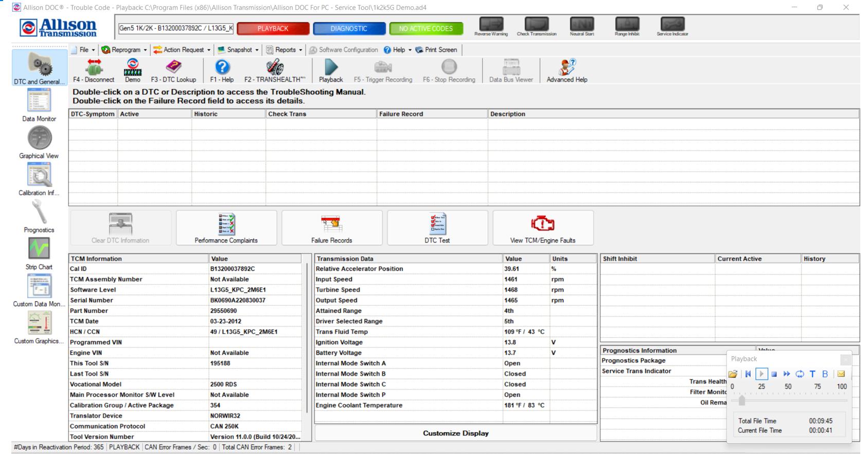Click the T icon in Playback panel
This screenshot has height=454, width=868.
[x=812, y=374]
